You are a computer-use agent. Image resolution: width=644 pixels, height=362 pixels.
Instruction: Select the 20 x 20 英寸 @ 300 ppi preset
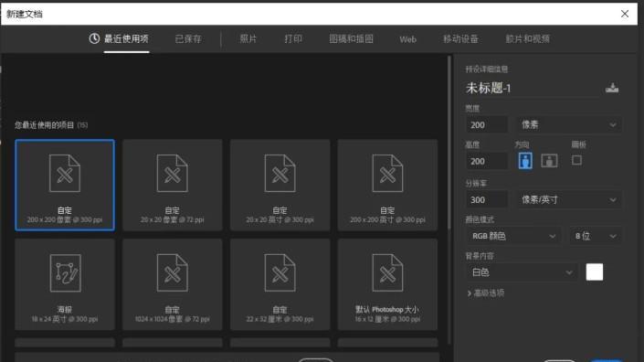[280, 185]
